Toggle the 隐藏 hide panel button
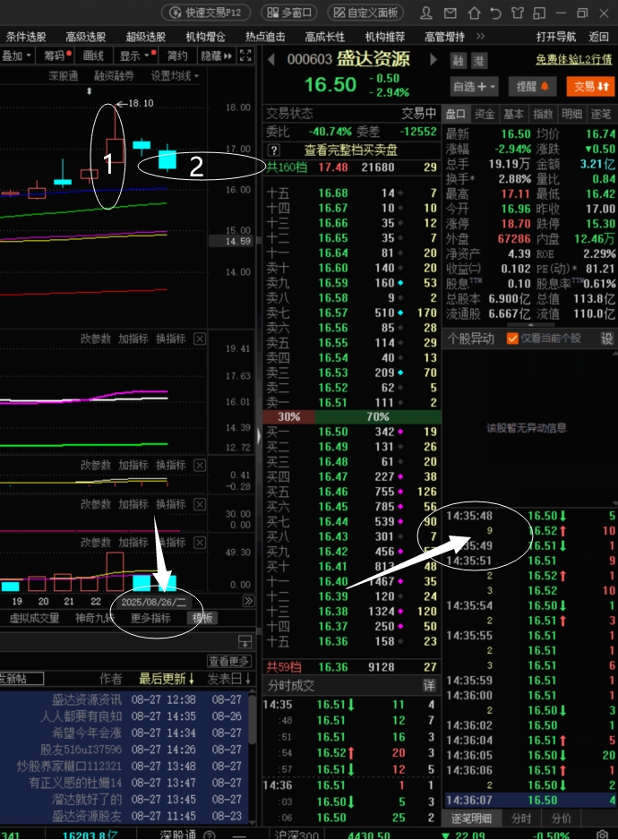 [x=217, y=56]
